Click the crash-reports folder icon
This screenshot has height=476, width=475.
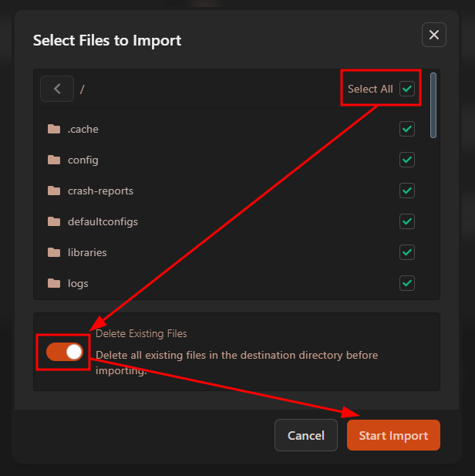pos(54,191)
